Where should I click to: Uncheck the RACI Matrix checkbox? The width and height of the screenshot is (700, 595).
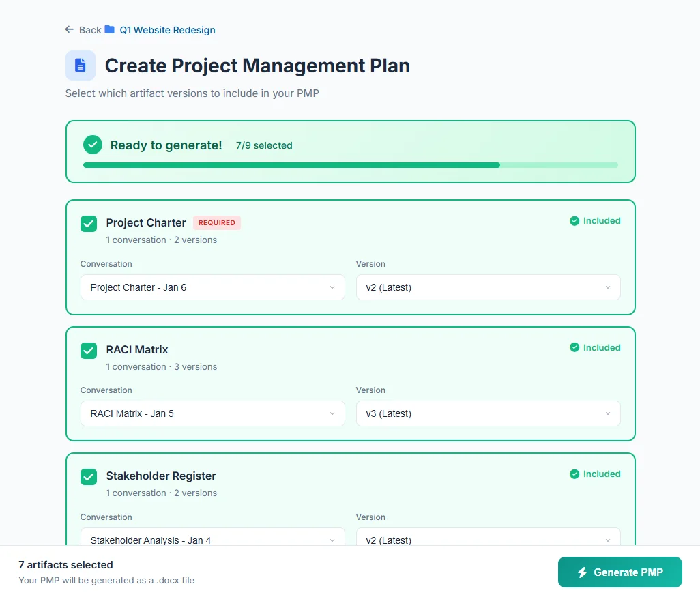(89, 350)
